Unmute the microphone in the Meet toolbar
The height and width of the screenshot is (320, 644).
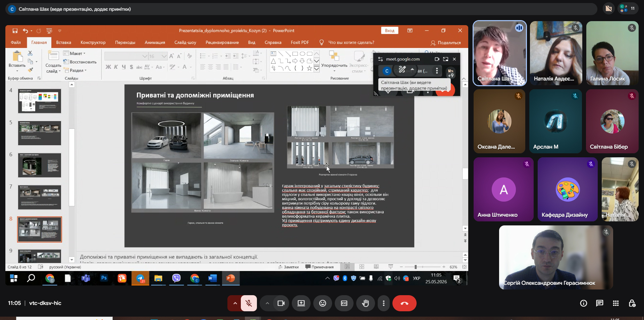(x=249, y=303)
